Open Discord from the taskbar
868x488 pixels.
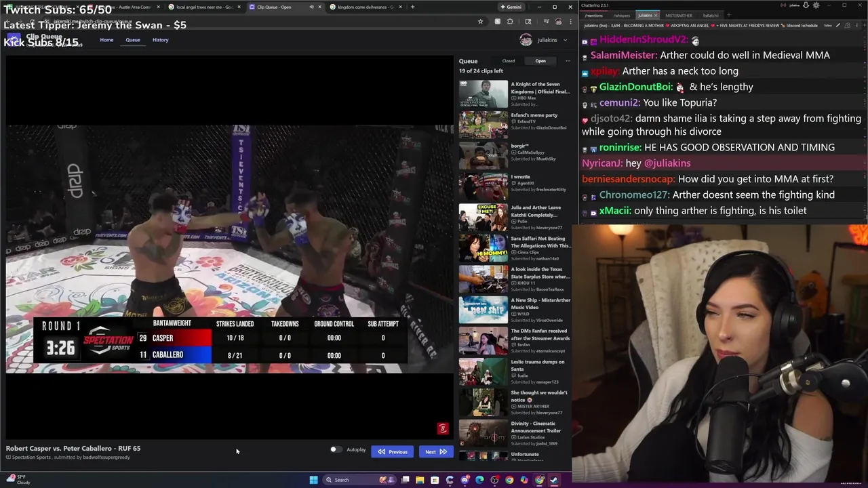coord(465,480)
